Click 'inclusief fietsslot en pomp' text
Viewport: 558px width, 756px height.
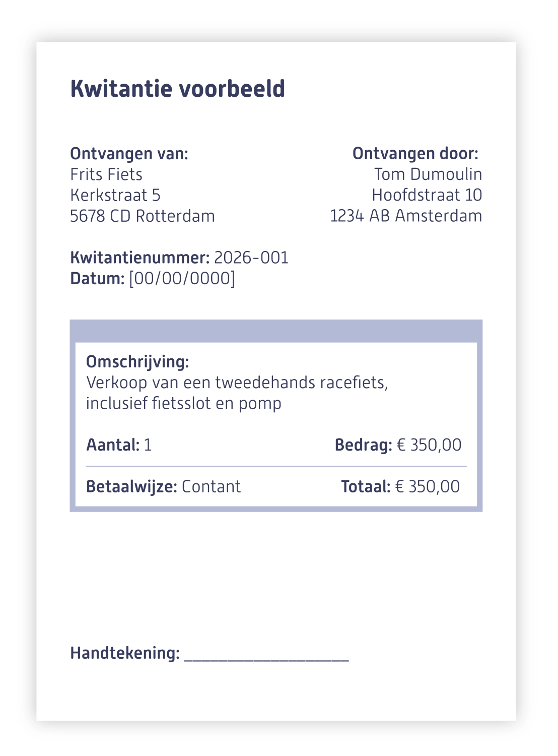click(x=184, y=403)
